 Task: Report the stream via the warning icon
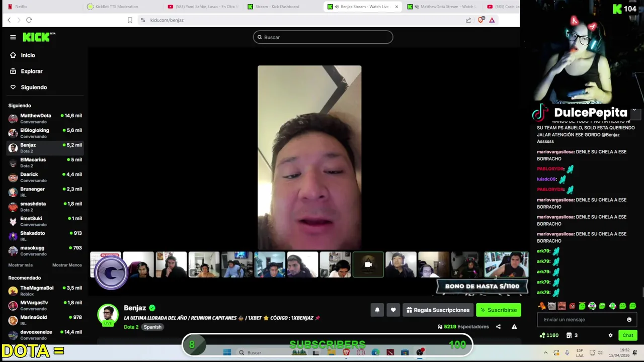tap(514, 327)
